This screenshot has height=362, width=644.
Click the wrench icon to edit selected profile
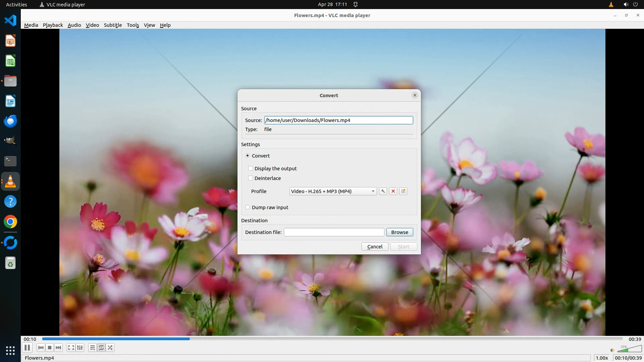tap(383, 191)
